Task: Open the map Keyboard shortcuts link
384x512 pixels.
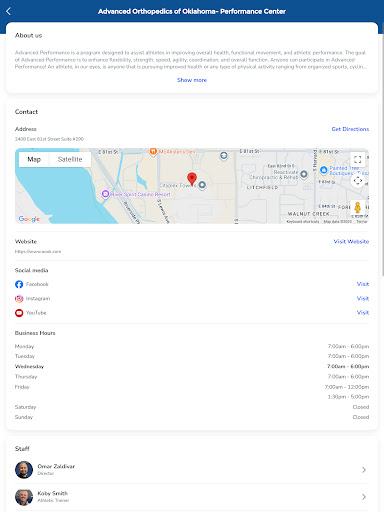Action: [303, 221]
